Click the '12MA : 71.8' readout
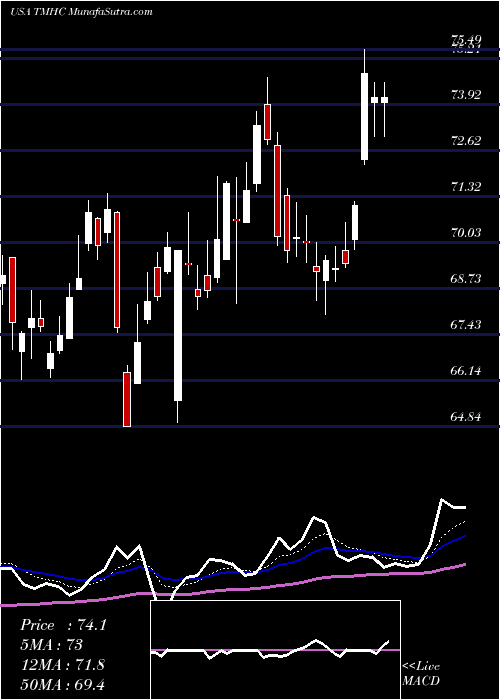Viewport: 500px width, 700px height. pos(62,664)
